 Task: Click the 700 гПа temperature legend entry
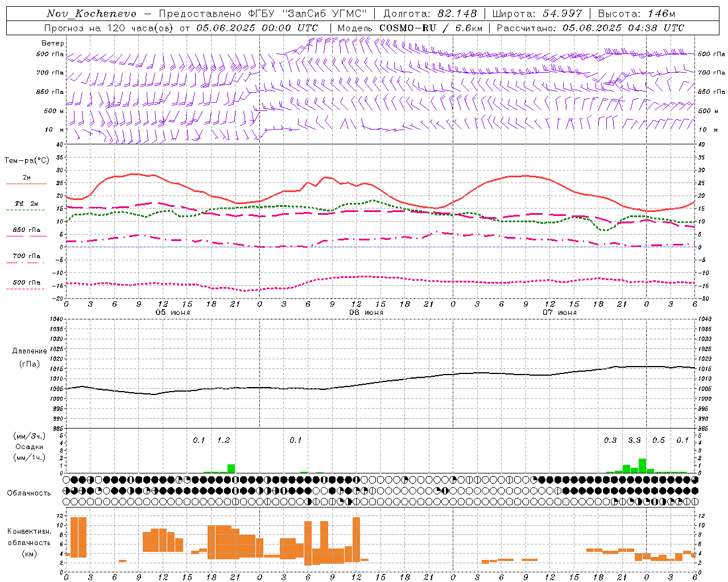point(27,256)
